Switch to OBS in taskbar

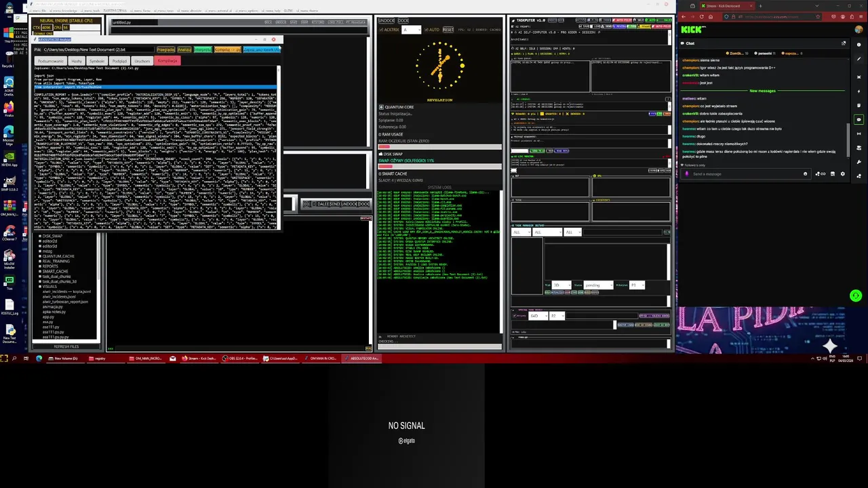[240, 358]
